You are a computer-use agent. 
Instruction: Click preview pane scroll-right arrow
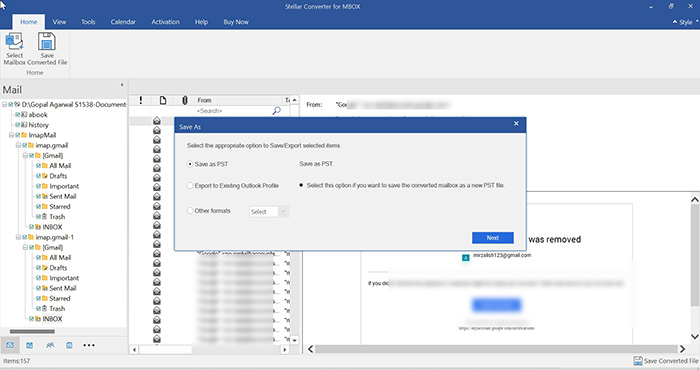683,349
